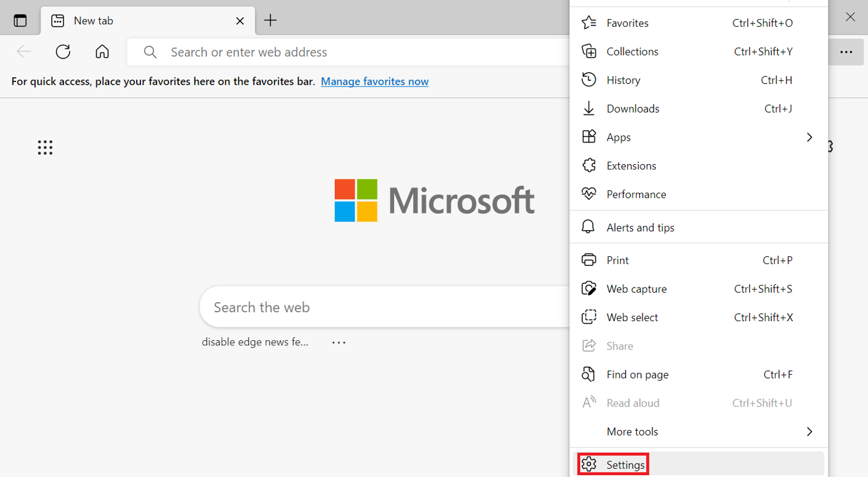This screenshot has height=477, width=868.
Task: Reload the current page
Action: click(63, 52)
